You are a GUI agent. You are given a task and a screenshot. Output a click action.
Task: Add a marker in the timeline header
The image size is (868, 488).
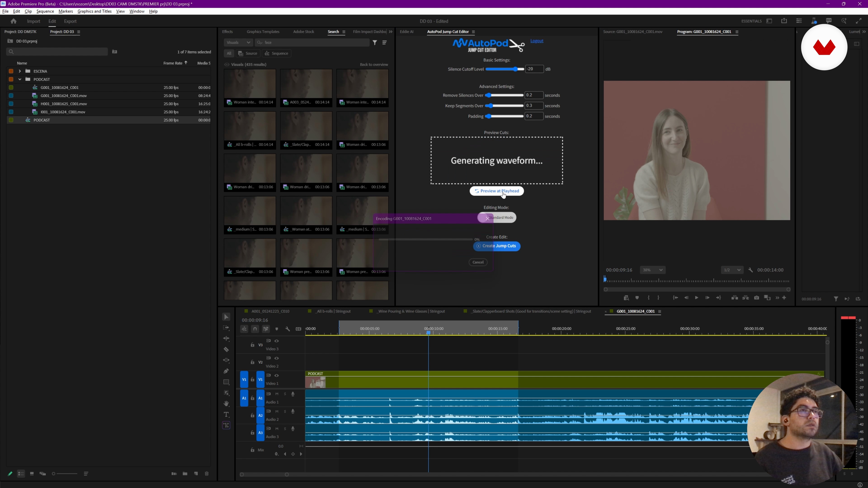277,329
